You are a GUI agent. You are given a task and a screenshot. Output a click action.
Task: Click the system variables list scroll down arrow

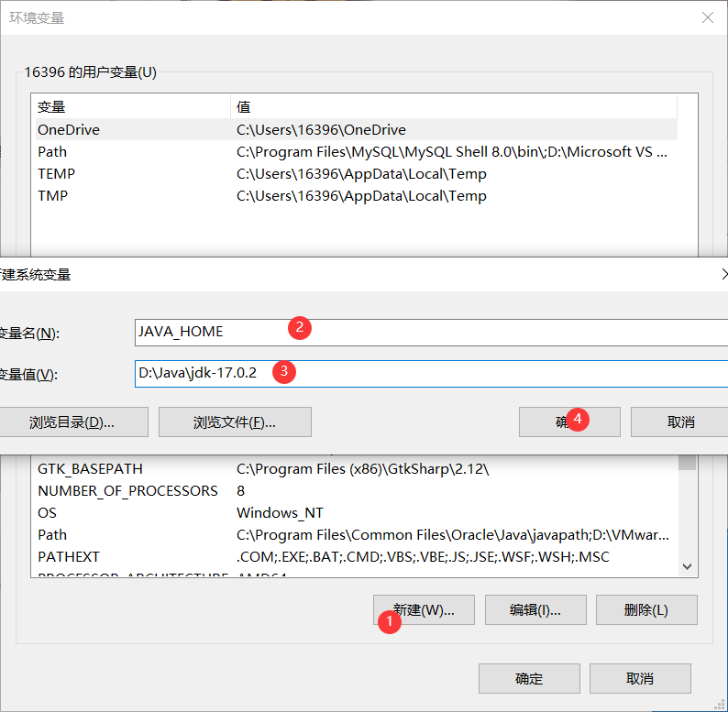pos(687,566)
